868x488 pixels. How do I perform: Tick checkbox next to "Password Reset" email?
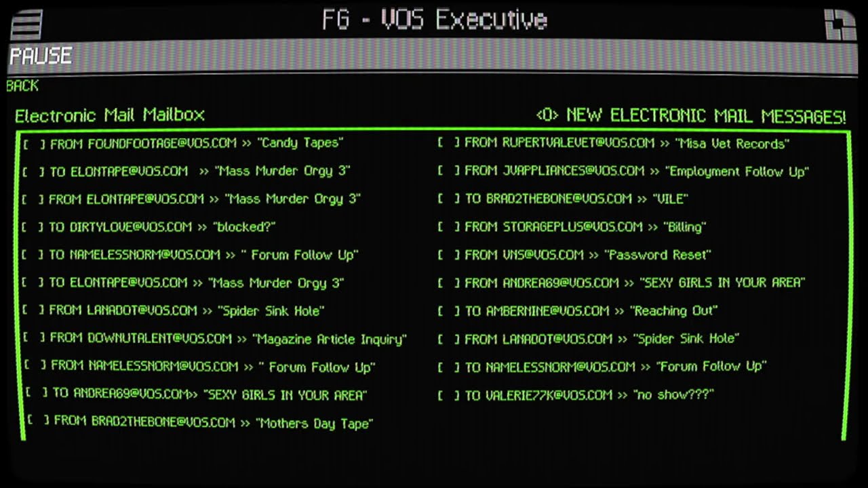coord(449,256)
